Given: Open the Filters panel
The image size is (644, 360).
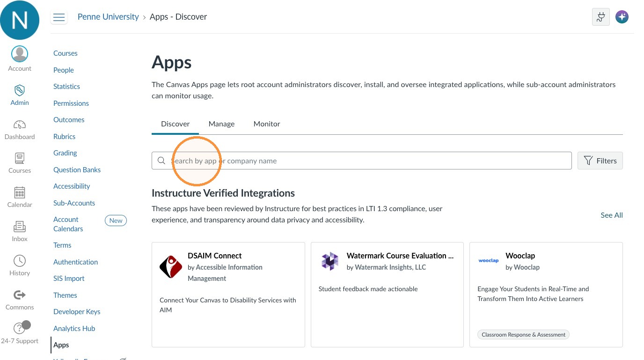Looking at the screenshot, I should 600,161.
